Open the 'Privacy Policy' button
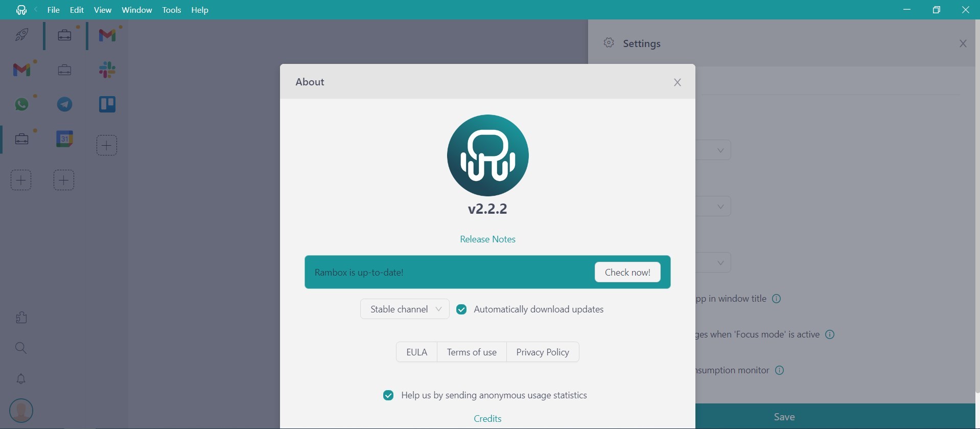Screen dimensions: 980x429 pos(543,352)
